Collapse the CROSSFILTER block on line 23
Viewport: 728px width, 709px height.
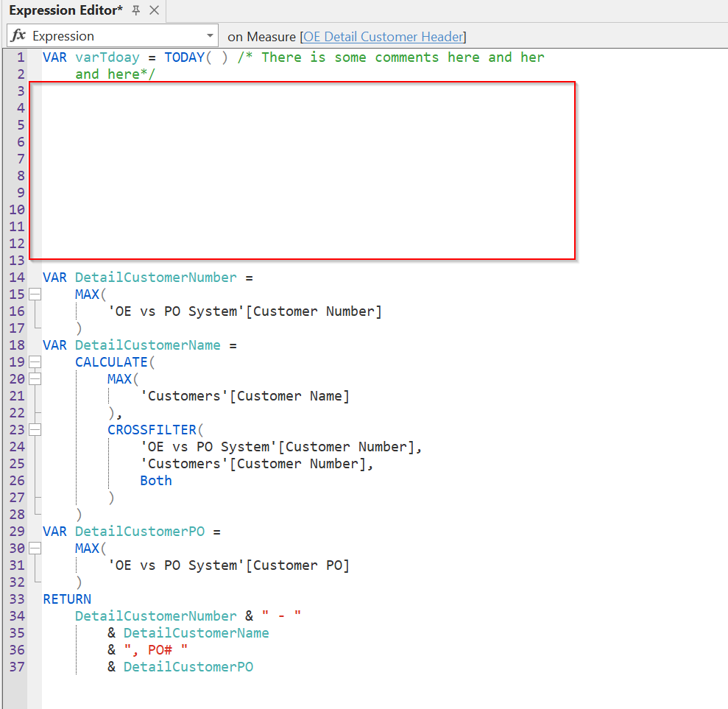pyautogui.click(x=35, y=429)
